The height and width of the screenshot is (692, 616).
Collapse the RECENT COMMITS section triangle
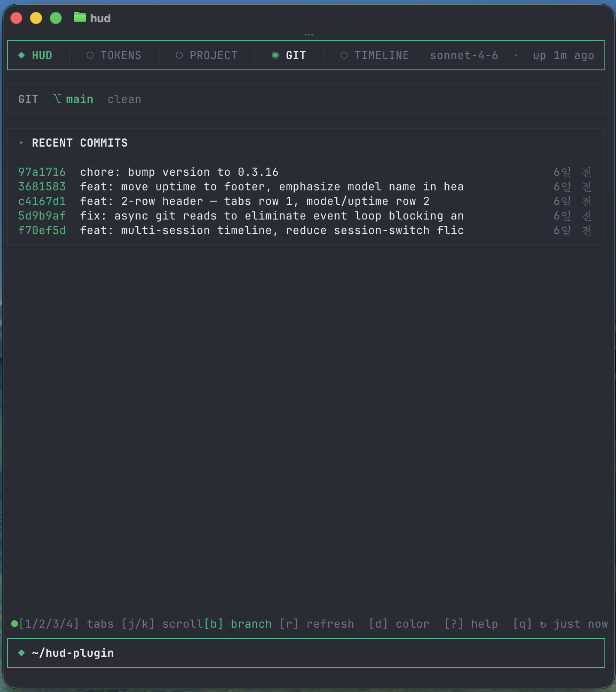tap(21, 143)
